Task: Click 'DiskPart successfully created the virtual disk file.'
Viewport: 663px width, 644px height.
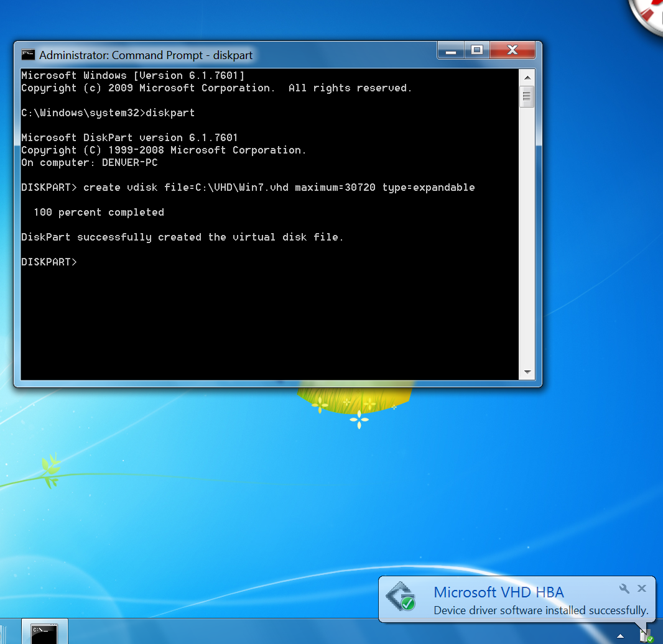Action: [182, 237]
